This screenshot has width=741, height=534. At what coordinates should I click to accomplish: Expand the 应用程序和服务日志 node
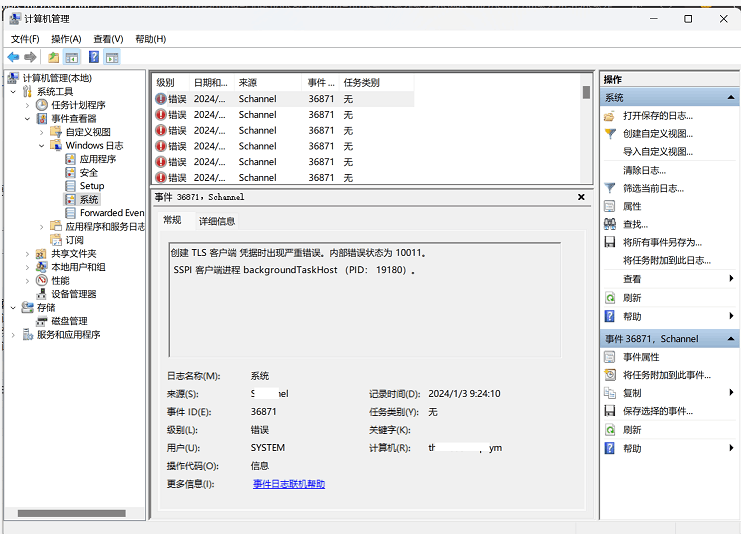(42, 227)
